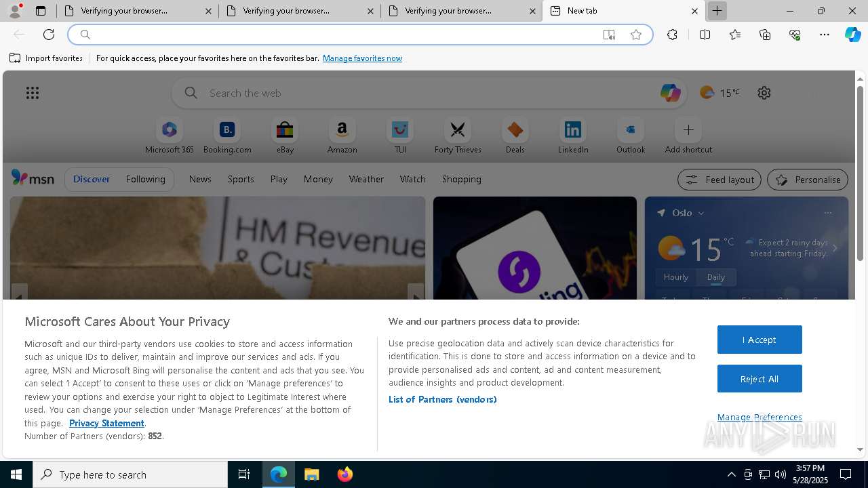The image size is (868, 488).
Task: Open File Explorer from taskbar
Action: (312, 474)
